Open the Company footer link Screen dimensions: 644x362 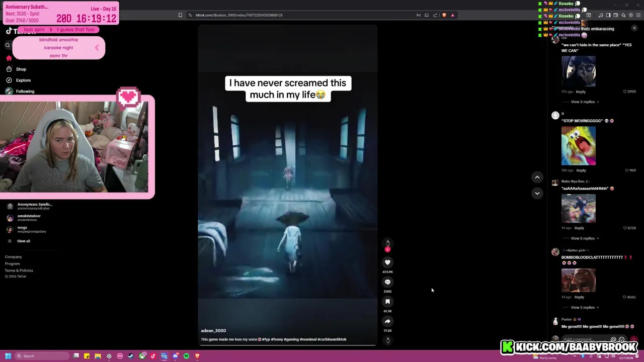click(x=14, y=257)
